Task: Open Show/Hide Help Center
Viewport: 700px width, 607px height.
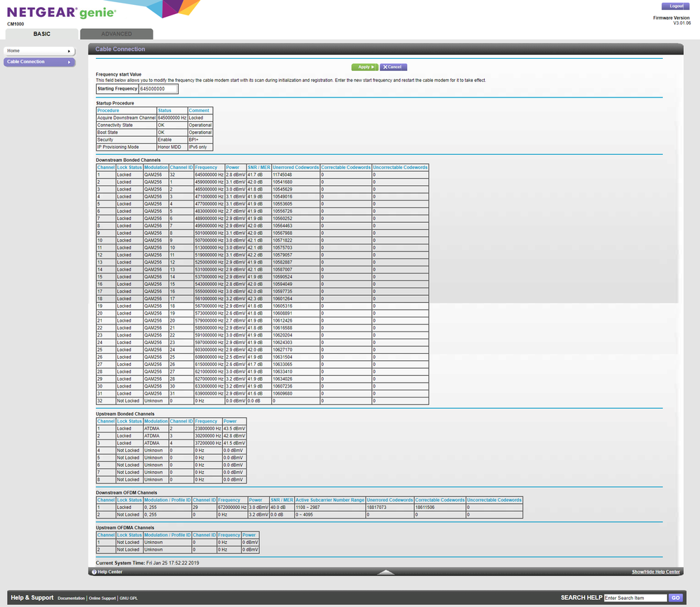Action: (655, 572)
